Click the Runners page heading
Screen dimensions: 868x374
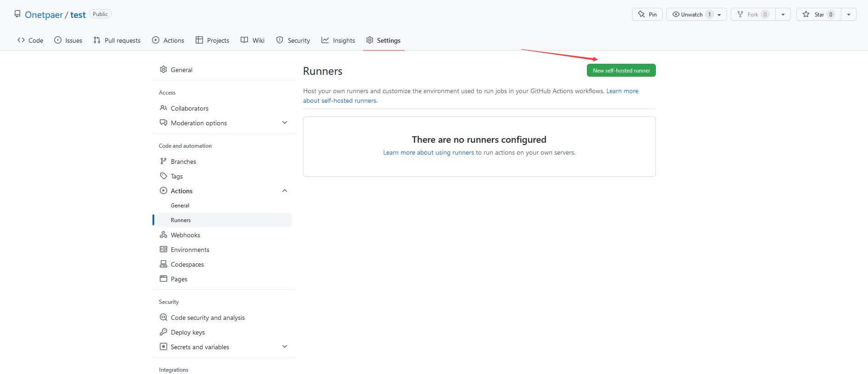click(323, 71)
